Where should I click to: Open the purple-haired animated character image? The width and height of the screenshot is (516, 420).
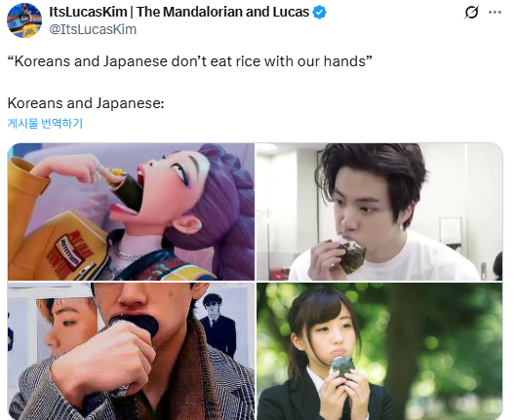[131, 211]
